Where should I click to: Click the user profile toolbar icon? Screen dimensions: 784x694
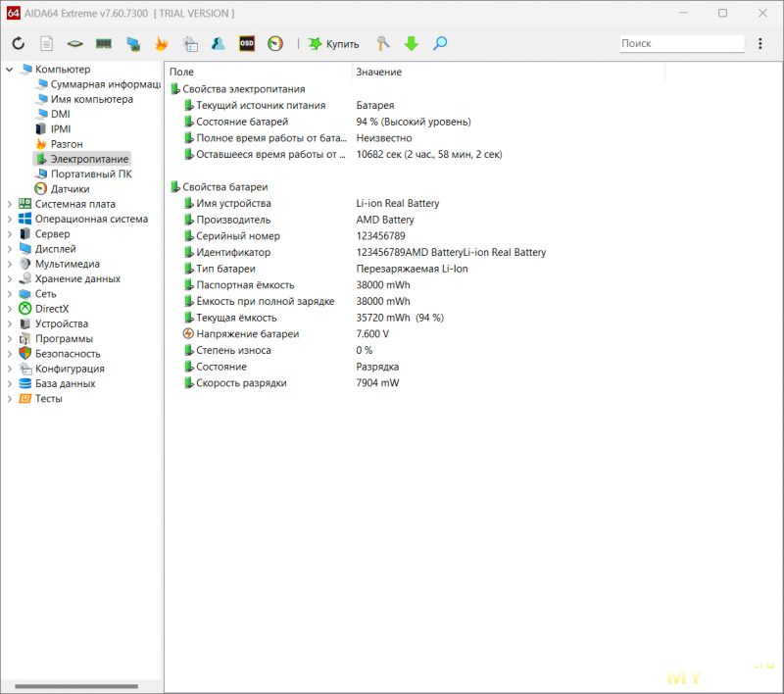218,43
